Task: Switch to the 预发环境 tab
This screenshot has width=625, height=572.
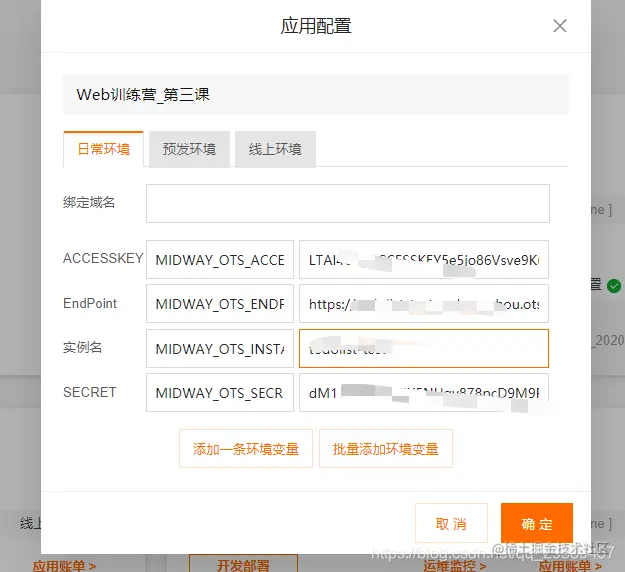Action: 189,149
